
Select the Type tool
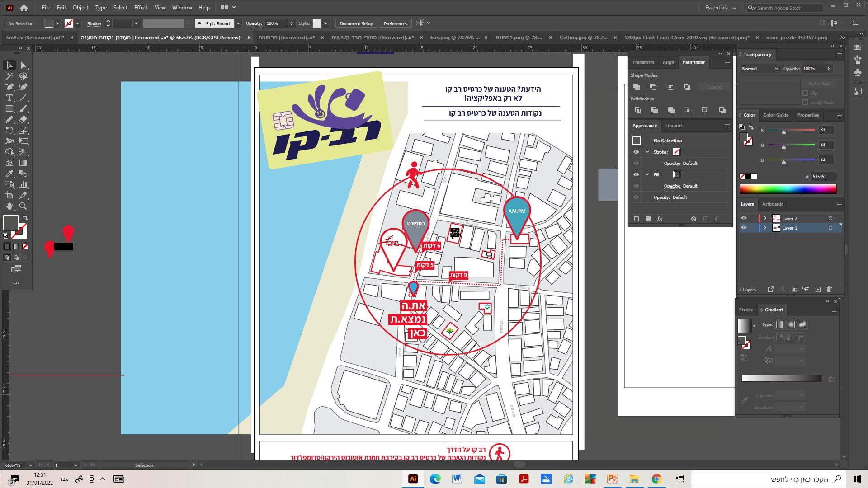(x=9, y=98)
